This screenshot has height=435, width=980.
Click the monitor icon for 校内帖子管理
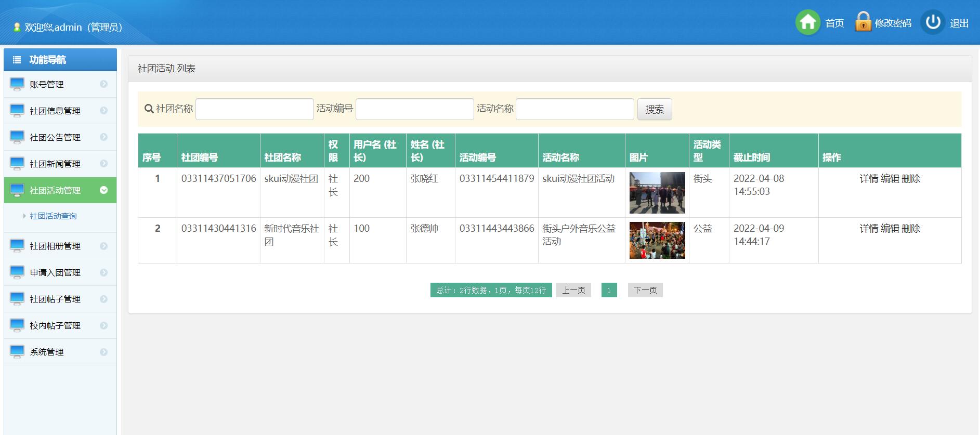(17, 325)
